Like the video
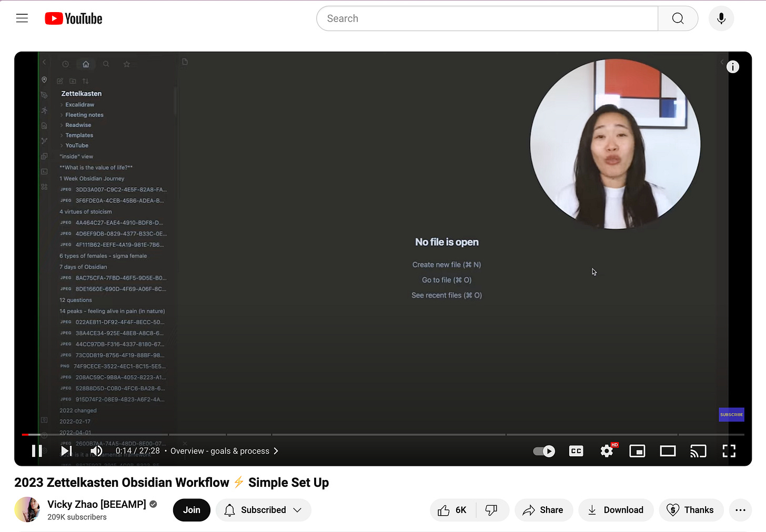This screenshot has width=766, height=532. click(452, 510)
